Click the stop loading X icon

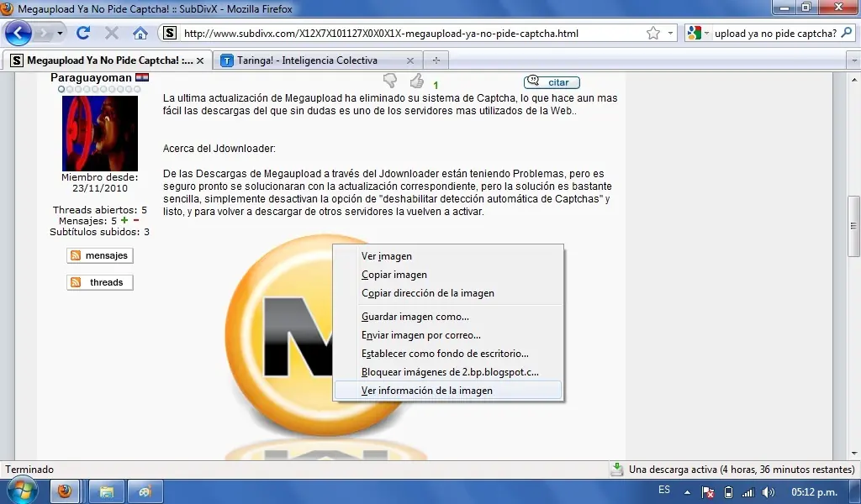[112, 33]
